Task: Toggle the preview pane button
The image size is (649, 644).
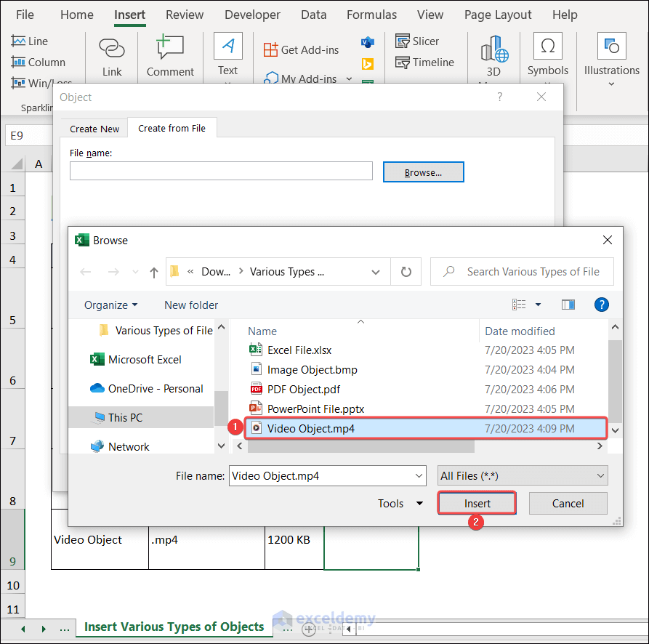Action: point(568,305)
